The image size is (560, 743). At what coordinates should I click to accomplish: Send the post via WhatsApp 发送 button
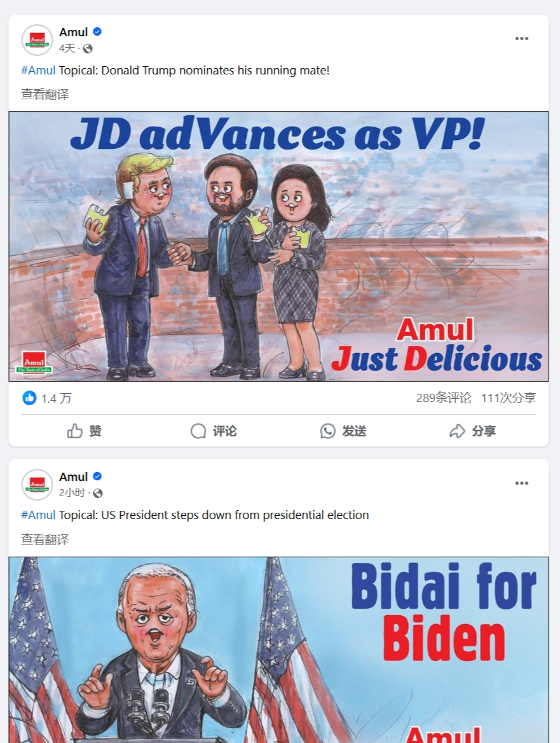[343, 431]
